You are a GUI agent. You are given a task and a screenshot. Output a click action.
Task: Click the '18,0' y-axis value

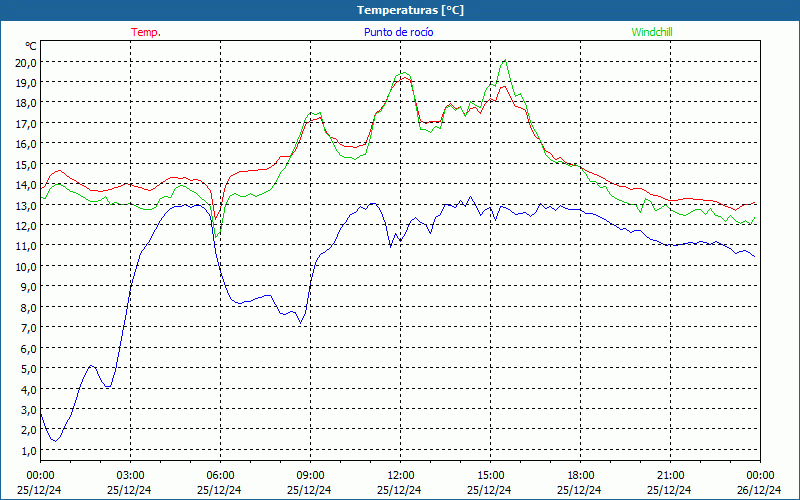click(27, 103)
